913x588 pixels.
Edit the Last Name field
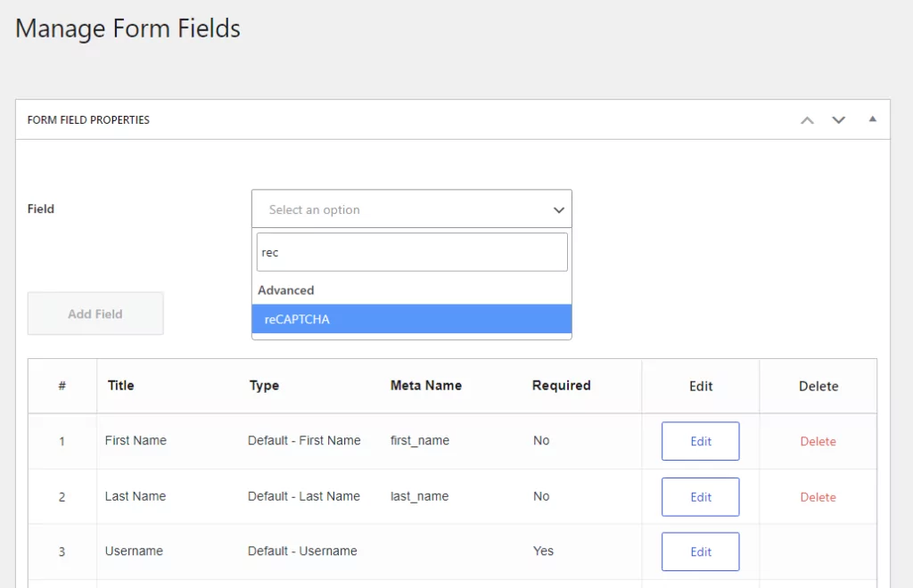tap(701, 497)
